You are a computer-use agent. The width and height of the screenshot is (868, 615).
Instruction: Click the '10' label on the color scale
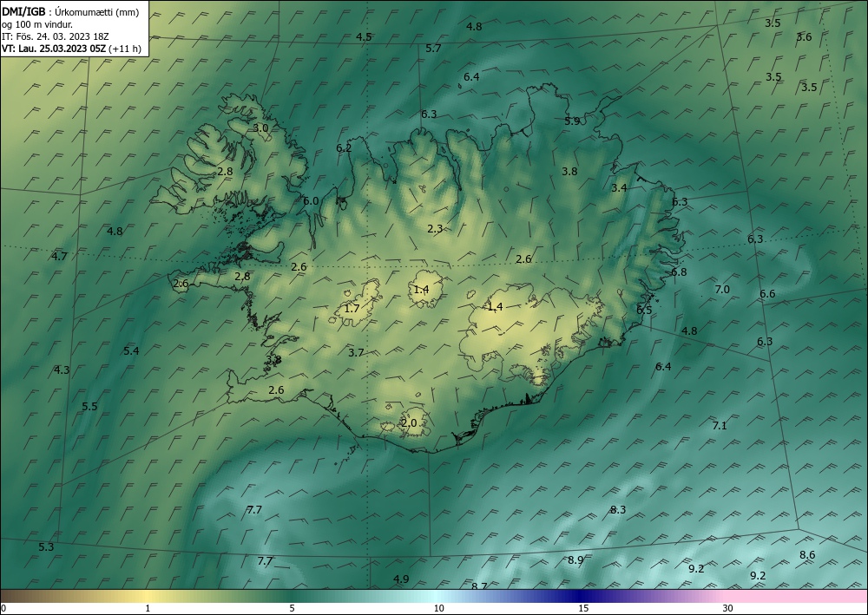coord(438,608)
